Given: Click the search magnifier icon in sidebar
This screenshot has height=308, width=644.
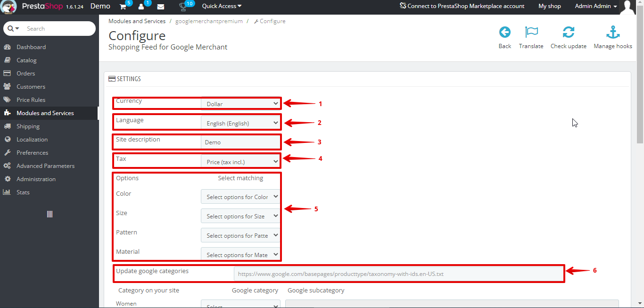Looking at the screenshot, I should click(x=11, y=28).
